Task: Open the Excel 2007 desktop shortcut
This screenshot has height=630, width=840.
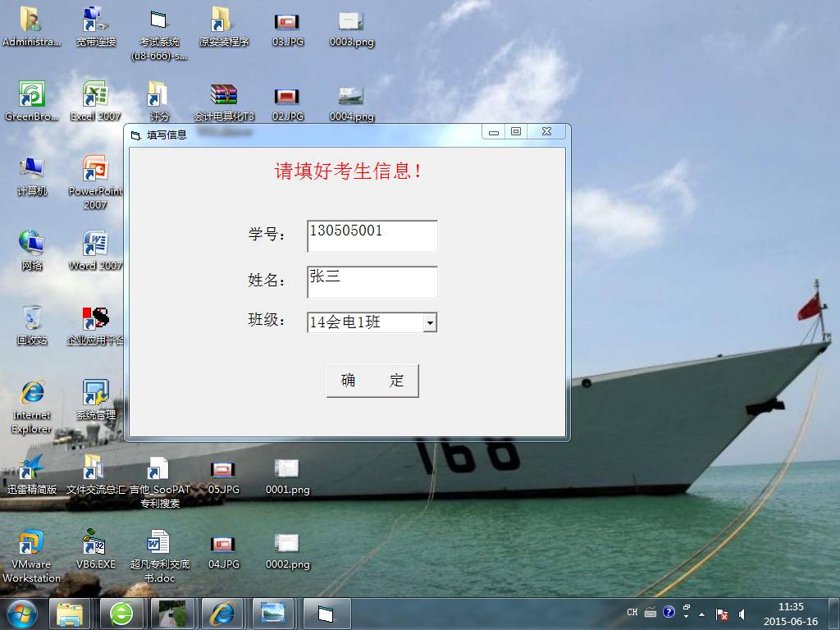Action: (95, 95)
